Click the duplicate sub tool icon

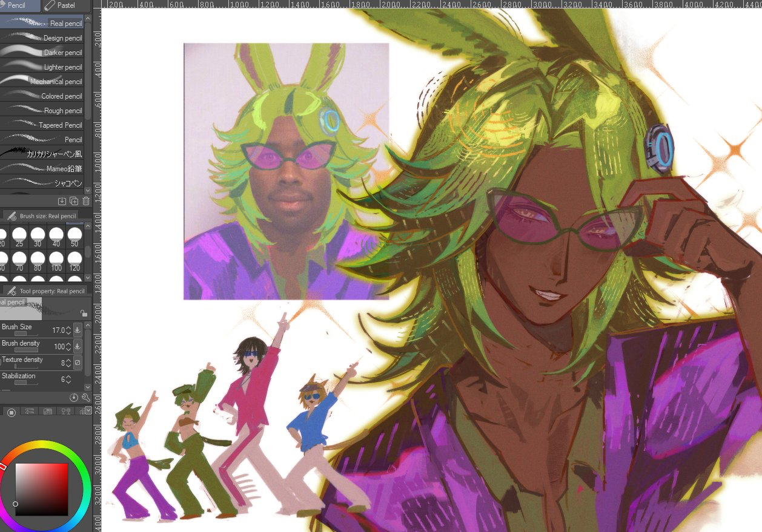pos(74,201)
